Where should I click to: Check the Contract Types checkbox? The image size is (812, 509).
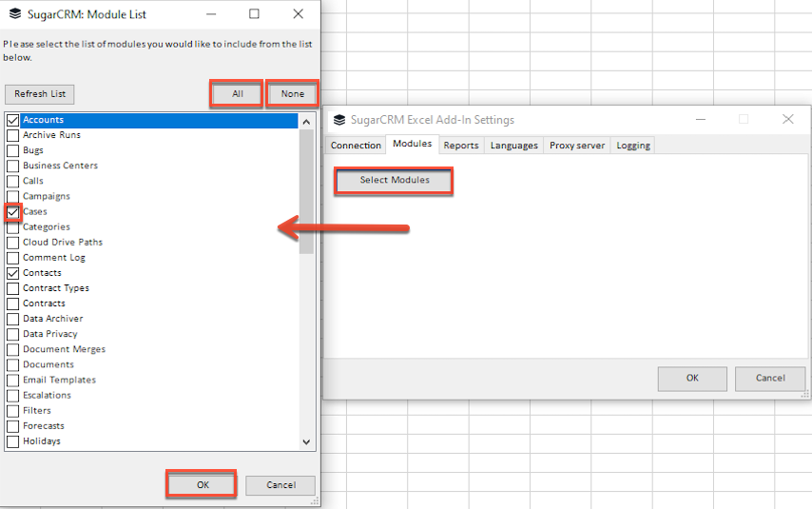click(x=13, y=288)
